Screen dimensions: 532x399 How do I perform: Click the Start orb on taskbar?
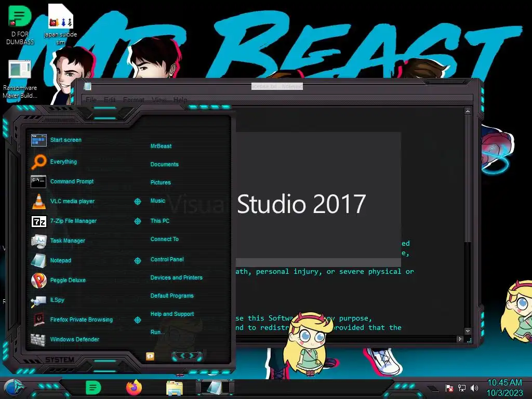tap(14, 389)
